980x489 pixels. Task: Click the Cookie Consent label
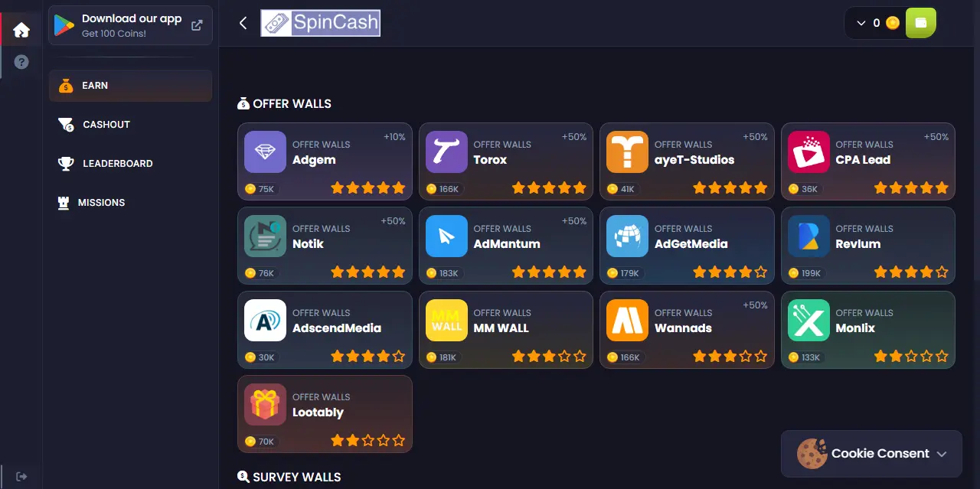tap(880, 453)
